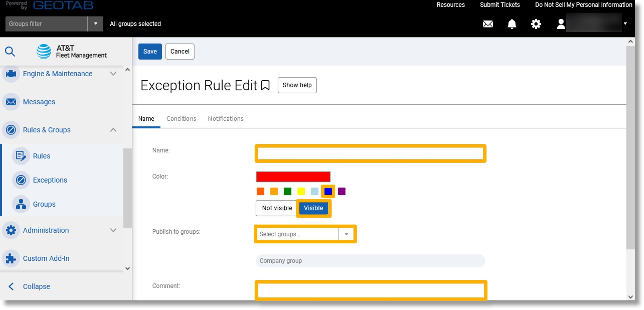
Task: Click the Messages icon in sidebar
Action: click(x=11, y=101)
